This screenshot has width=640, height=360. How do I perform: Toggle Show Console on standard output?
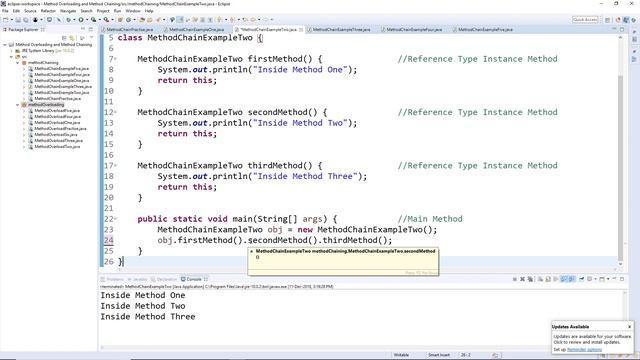(x=564, y=279)
